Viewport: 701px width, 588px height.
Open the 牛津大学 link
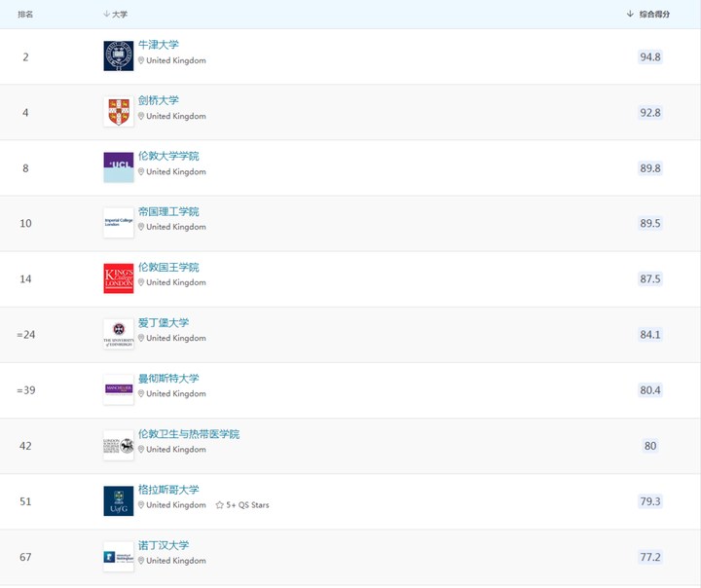(x=159, y=45)
